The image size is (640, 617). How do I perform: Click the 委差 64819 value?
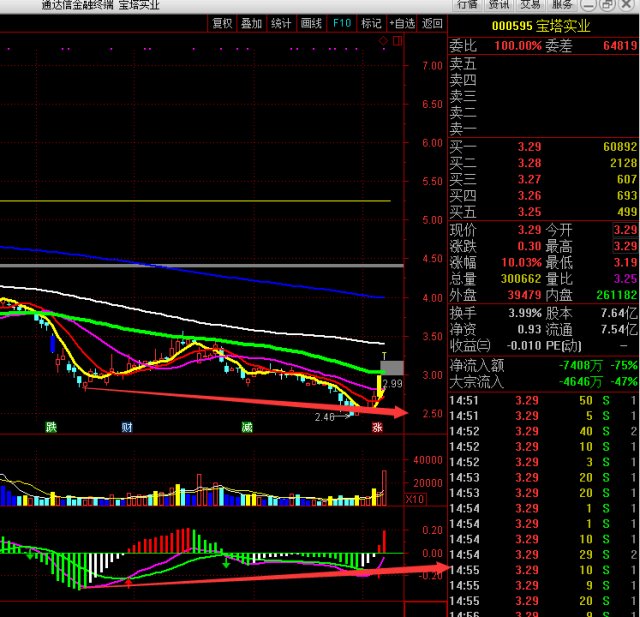(x=620, y=46)
